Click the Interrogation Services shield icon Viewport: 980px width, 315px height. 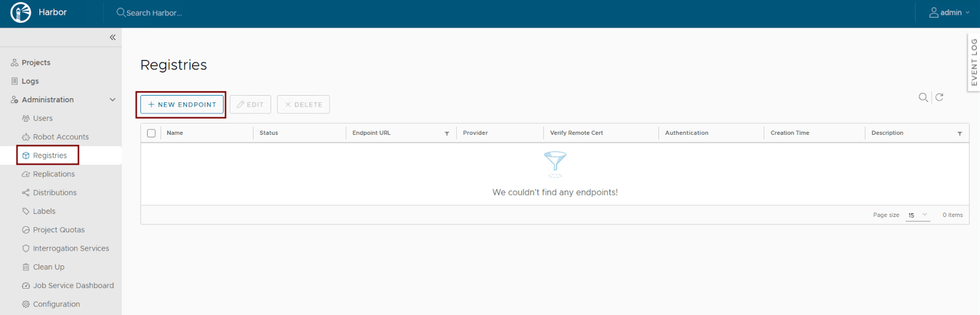point(26,248)
